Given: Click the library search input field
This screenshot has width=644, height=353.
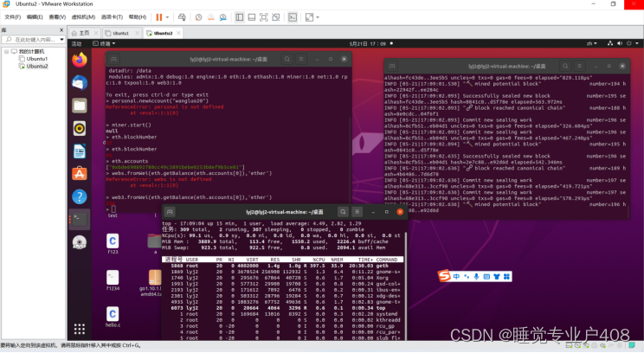Looking at the screenshot, I should (x=31, y=40).
